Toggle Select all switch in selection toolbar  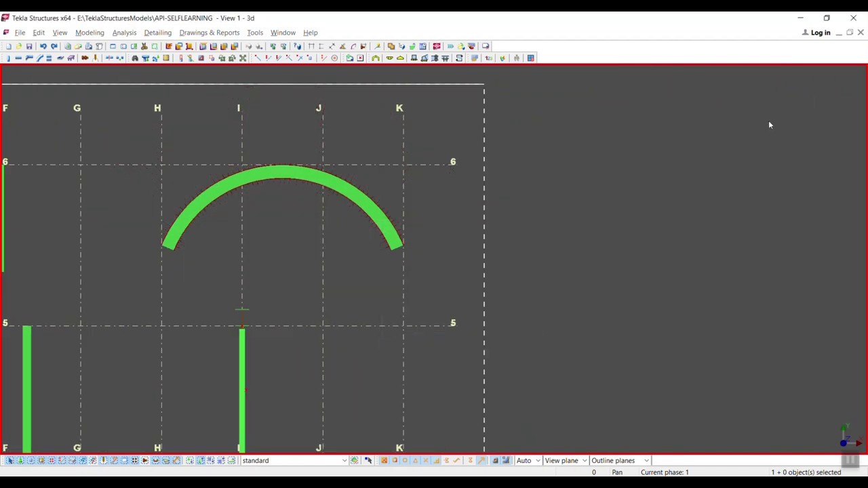point(9,460)
